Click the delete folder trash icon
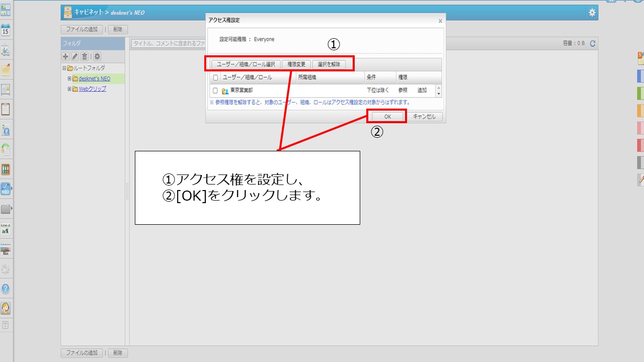The width and height of the screenshot is (644, 362). click(x=85, y=57)
